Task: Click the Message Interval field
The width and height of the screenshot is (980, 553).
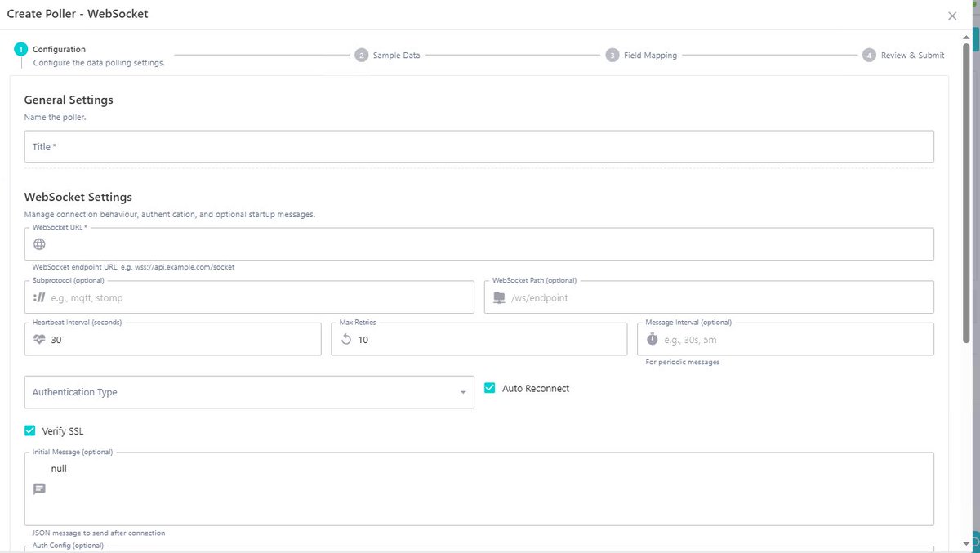Action: tap(786, 339)
